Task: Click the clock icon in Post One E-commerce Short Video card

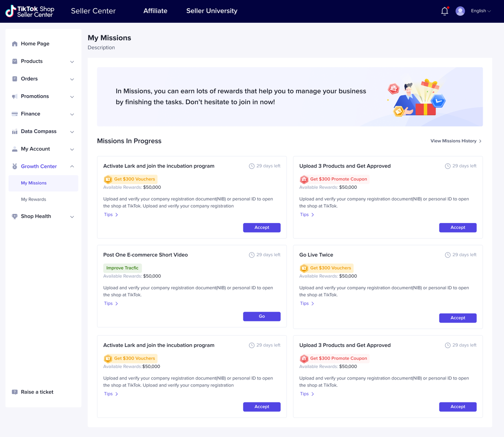Action: click(x=252, y=255)
